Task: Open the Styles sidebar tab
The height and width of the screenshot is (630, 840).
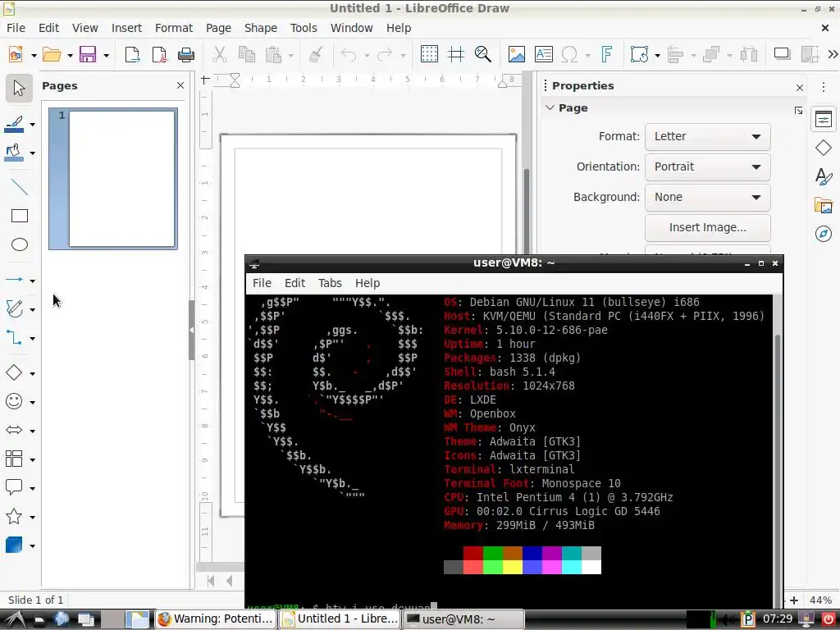Action: pyautogui.click(x=824, y=176)
